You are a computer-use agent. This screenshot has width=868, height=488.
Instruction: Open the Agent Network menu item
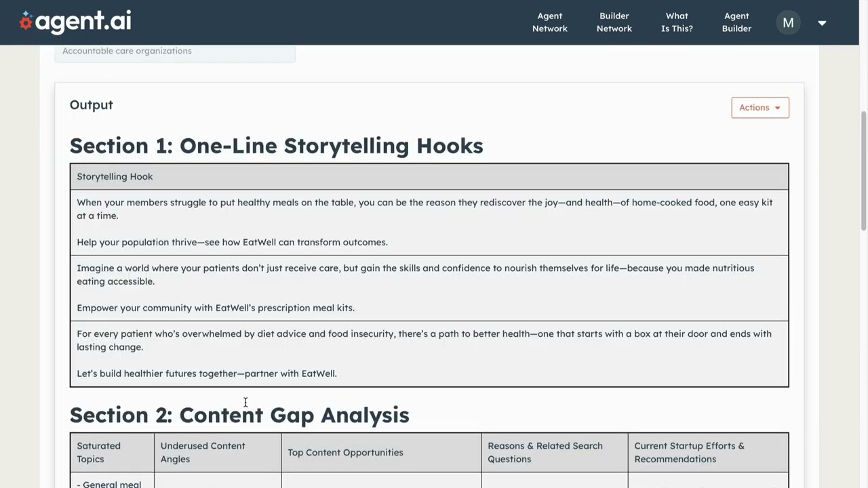click(549, 22)
